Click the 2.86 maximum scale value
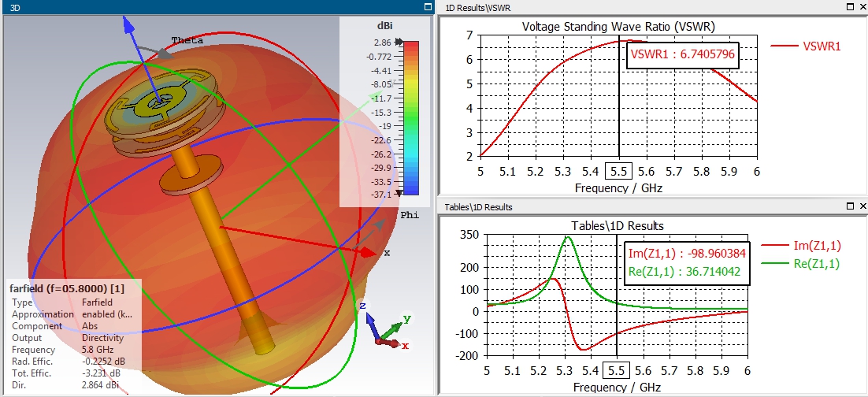 pyautogui.click(x=383, y=42)
